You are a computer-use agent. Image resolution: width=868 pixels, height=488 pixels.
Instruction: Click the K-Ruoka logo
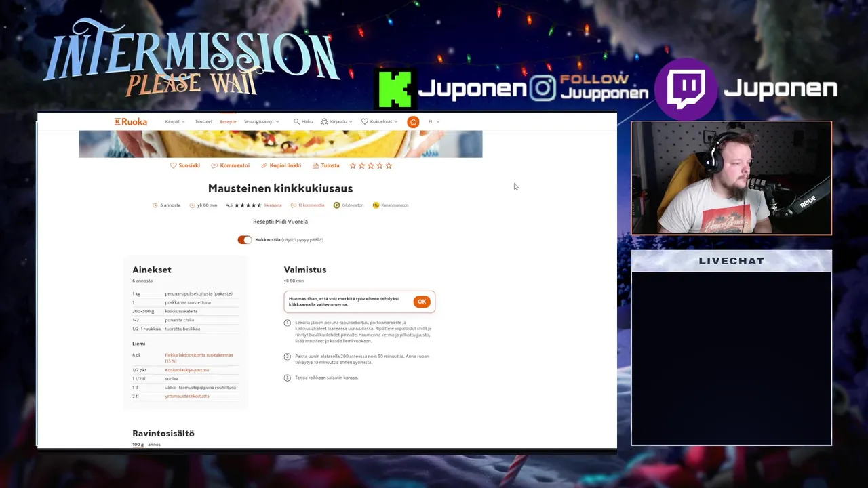pos(131,121)
